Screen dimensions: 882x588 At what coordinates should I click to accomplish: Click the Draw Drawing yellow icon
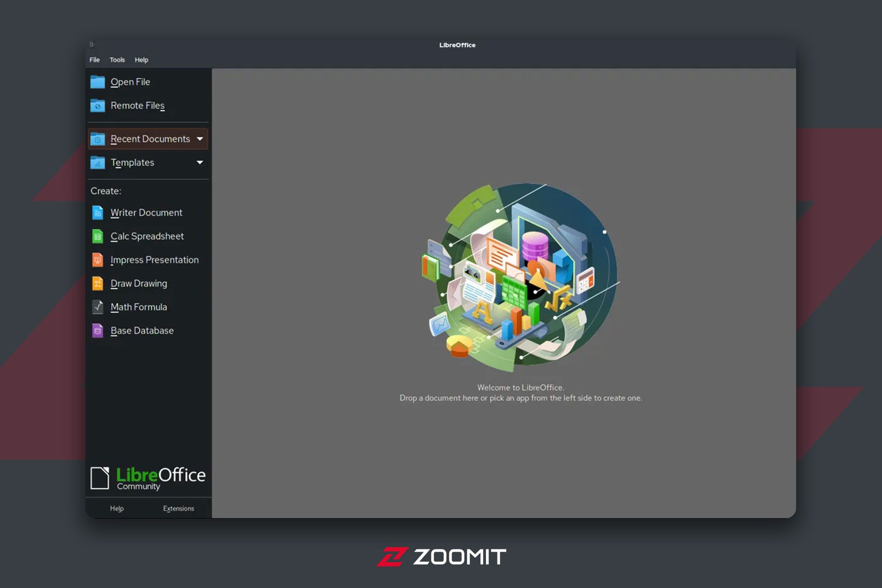97,283
